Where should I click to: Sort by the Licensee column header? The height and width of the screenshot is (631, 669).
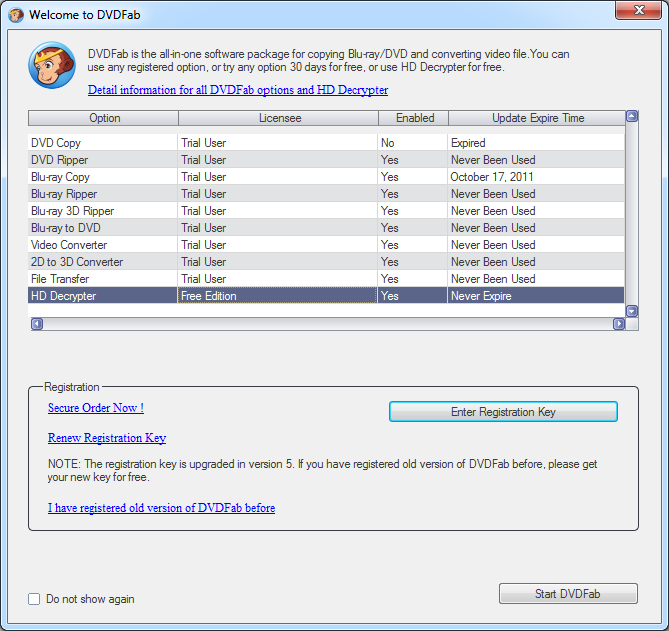[279, 118]
